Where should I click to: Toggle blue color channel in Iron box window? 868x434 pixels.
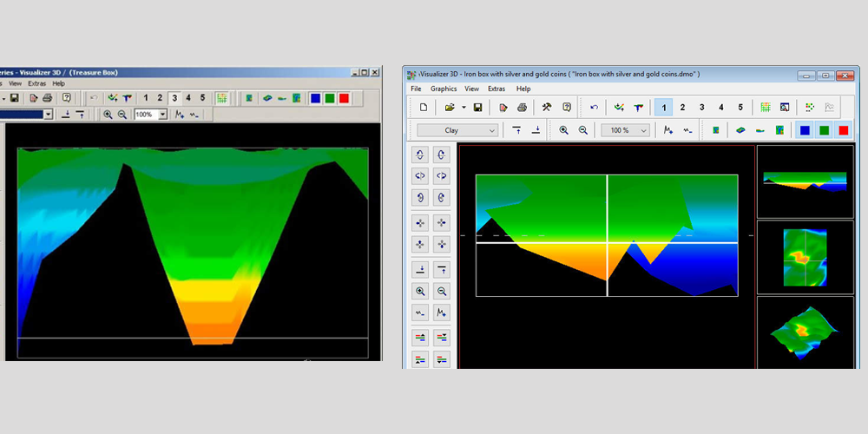point(805,131)
